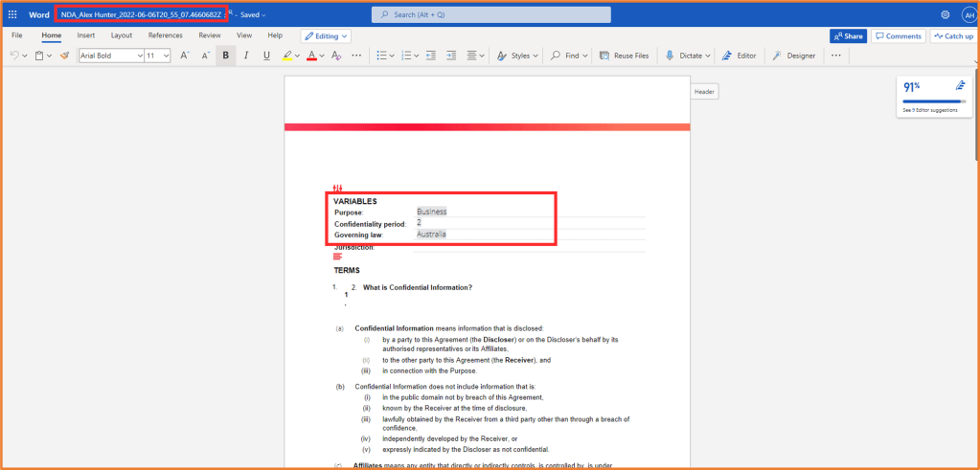This screenshot has height=470, width=980.
Task: Open the app launcher waffle icon
Action: 12,14
